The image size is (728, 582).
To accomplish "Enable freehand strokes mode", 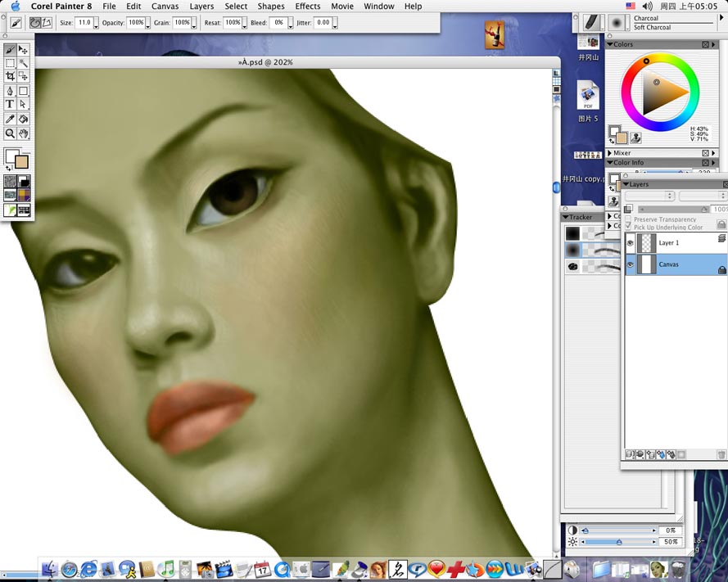I will click(35, 22).
